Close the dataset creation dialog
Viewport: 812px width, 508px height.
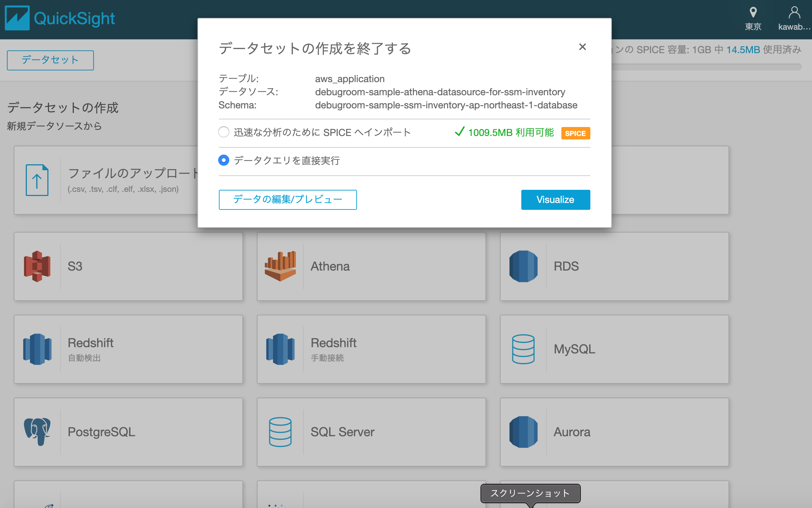pos(582,47)
